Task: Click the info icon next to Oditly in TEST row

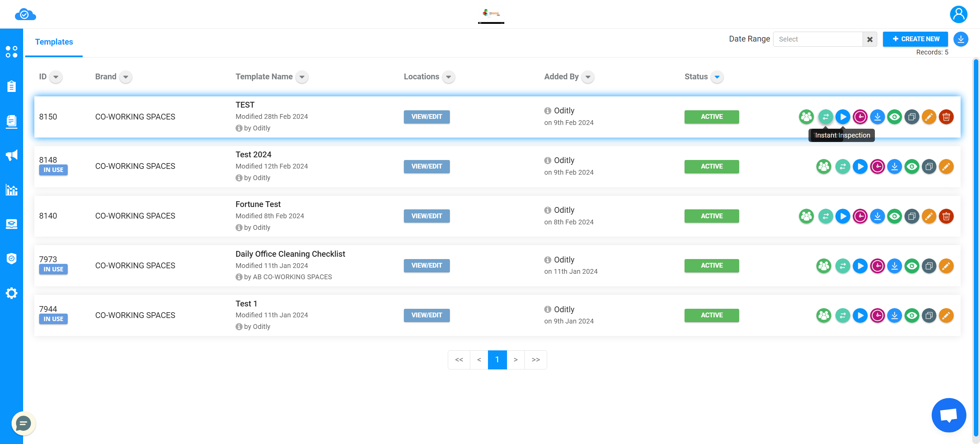Action: (x=548, y=111)
